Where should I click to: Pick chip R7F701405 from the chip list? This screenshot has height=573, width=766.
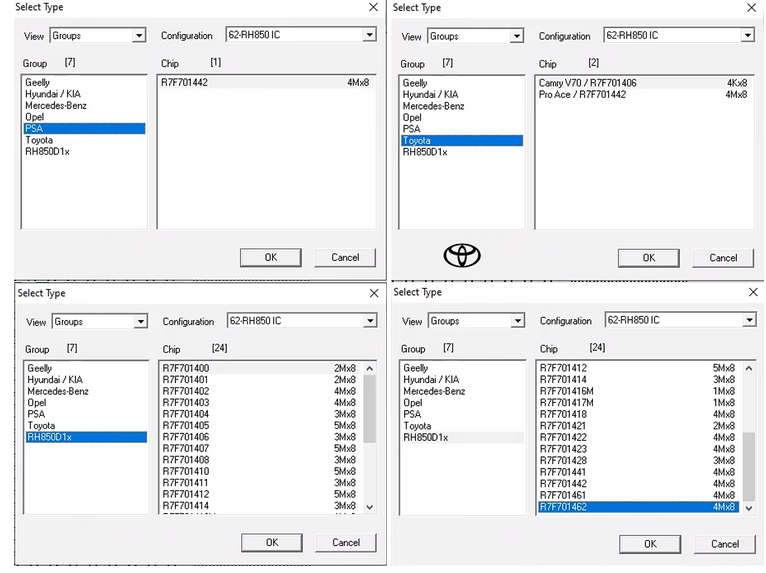(185, 426)
